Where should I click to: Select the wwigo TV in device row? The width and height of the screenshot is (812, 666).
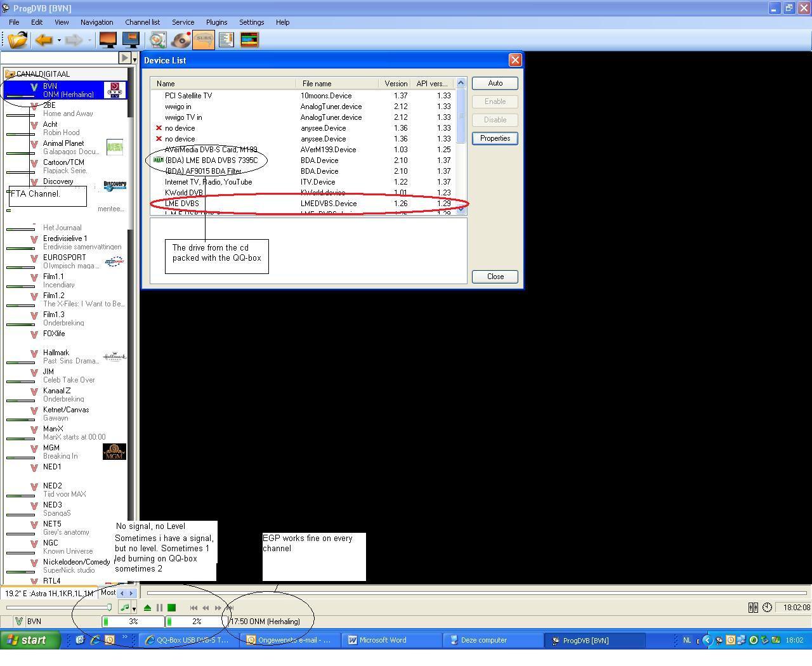point(303,117)
